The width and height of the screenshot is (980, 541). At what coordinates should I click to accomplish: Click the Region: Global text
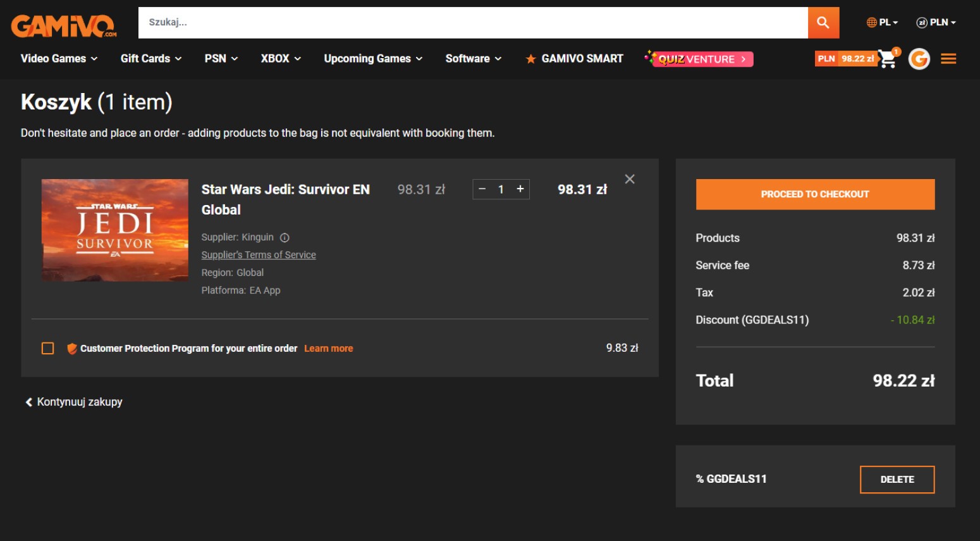233,273
